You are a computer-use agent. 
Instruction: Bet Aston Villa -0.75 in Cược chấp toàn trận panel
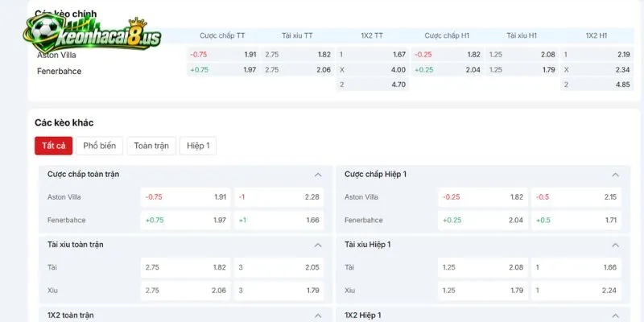(x=186, y=197)
